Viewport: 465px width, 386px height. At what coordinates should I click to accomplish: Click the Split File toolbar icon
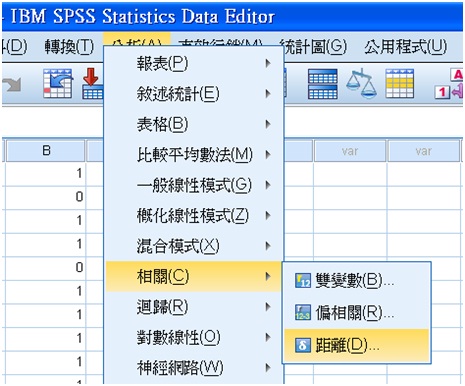(x=322, y=84)
